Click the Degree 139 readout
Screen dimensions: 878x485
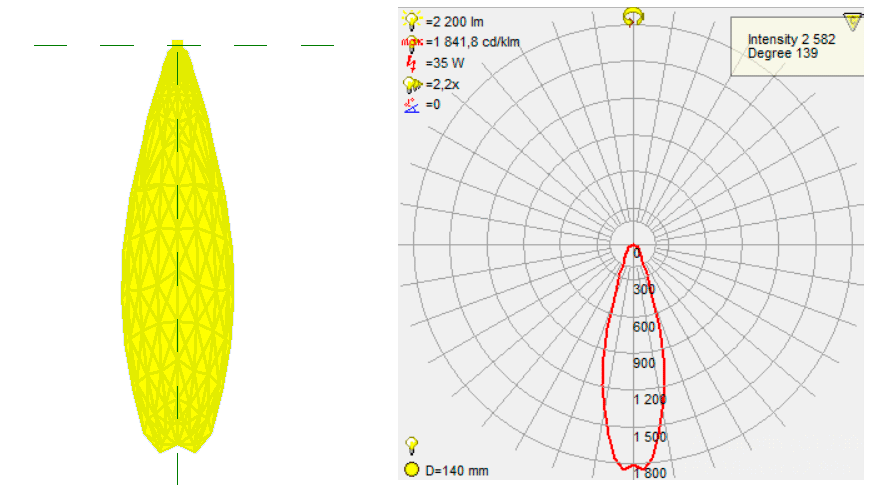tap(782, 53)
